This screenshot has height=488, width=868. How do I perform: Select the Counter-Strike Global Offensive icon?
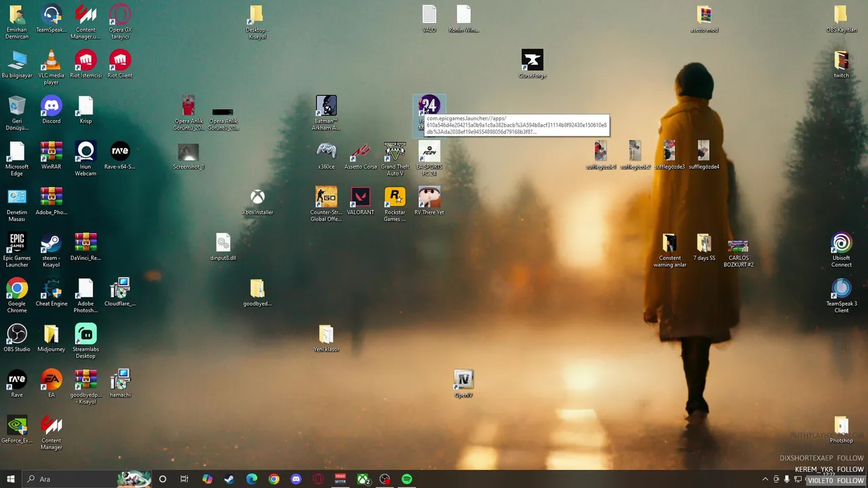[x=326, y=205]
